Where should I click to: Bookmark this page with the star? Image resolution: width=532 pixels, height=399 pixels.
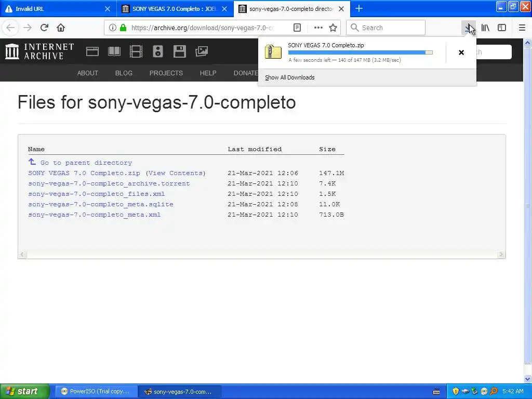click(x=333, y=28)
